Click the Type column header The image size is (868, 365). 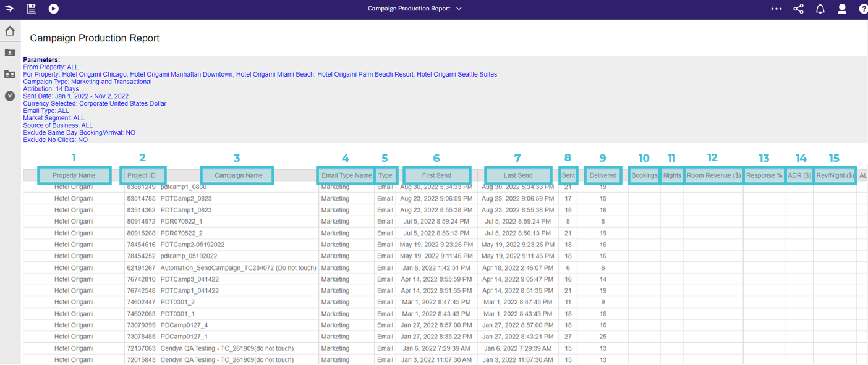tap(385, 175)
